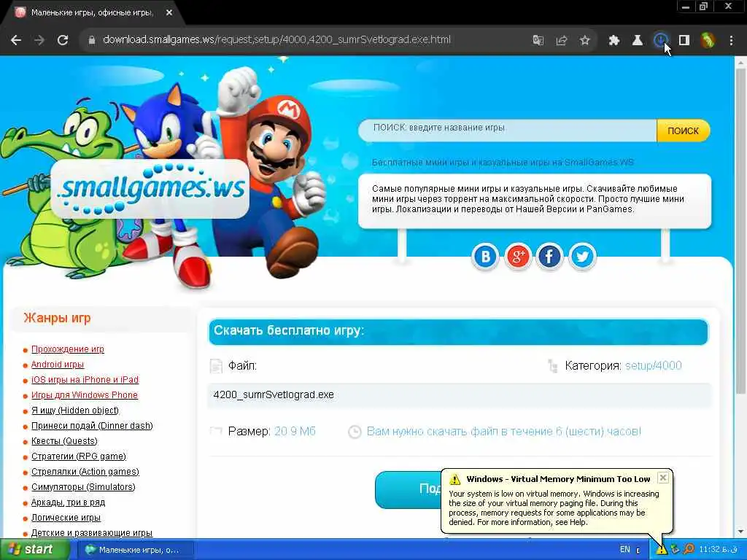The image size is (747, 560).
Task: Click the yellow ПОИСК button
Action: coord(683,131)
